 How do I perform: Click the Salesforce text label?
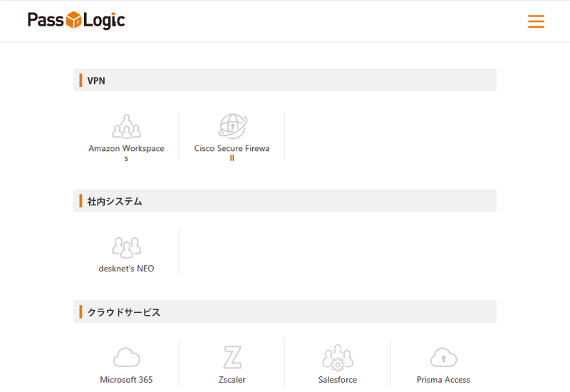337,380
